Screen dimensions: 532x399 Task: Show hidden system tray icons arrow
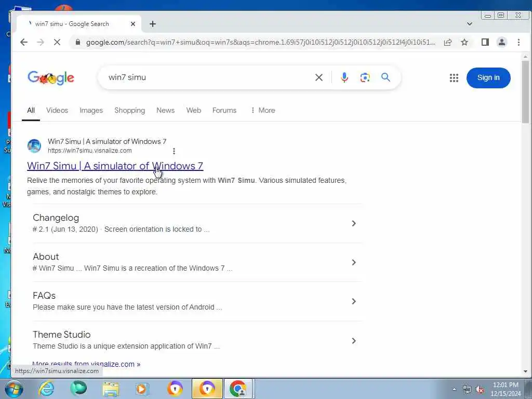tap(454, 389)
